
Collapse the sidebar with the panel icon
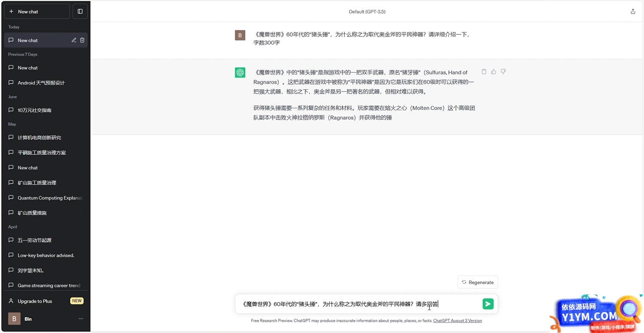pyautogui.click(x=80, y=12)
